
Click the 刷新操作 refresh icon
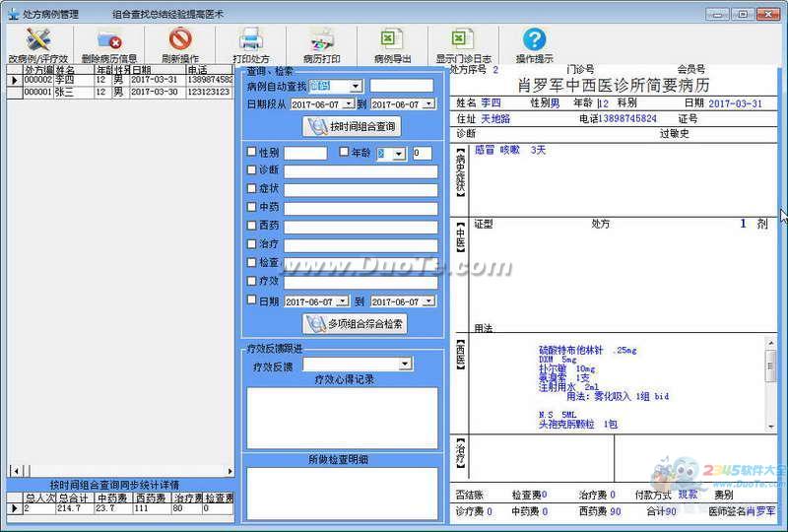(x=180, y=39)
